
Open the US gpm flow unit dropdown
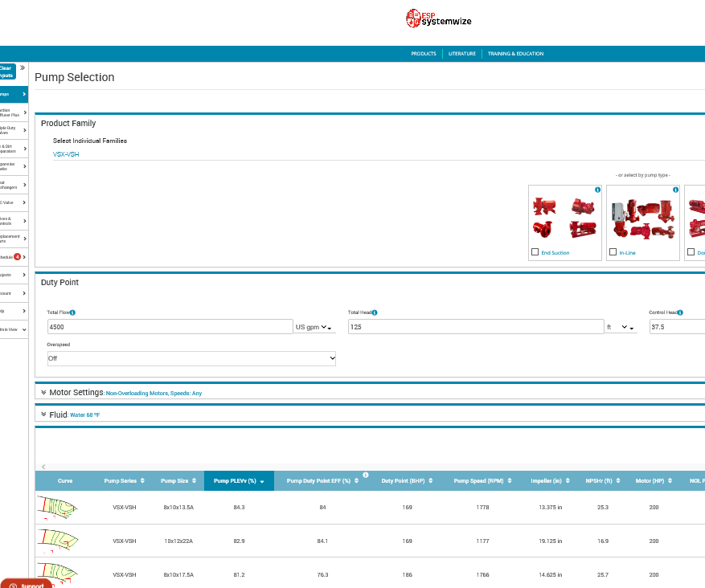(x=314, y=327)
